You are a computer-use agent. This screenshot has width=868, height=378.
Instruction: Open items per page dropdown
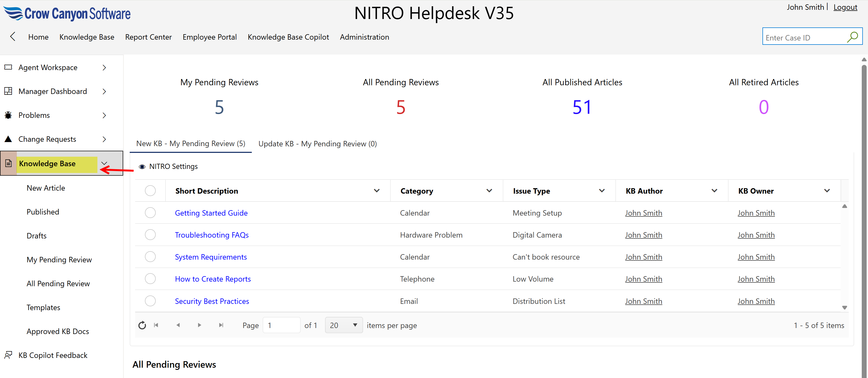344,325
